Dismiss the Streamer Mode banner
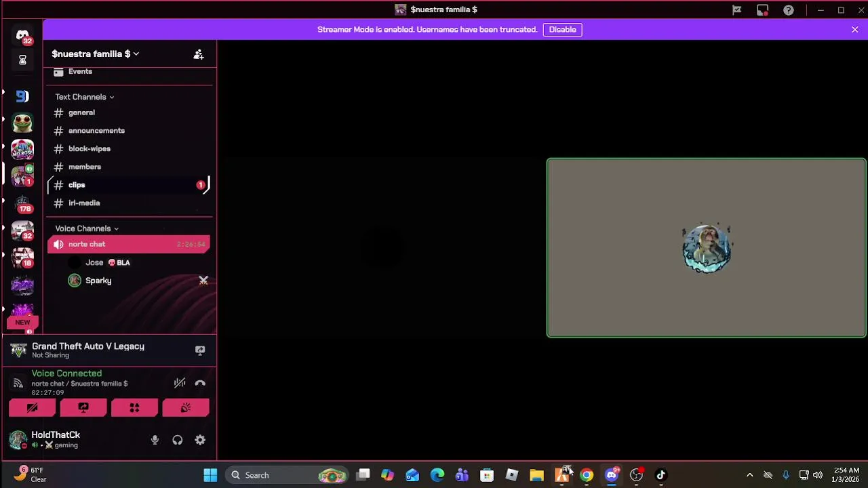This screenshot has height=488, width=868. 854,30
